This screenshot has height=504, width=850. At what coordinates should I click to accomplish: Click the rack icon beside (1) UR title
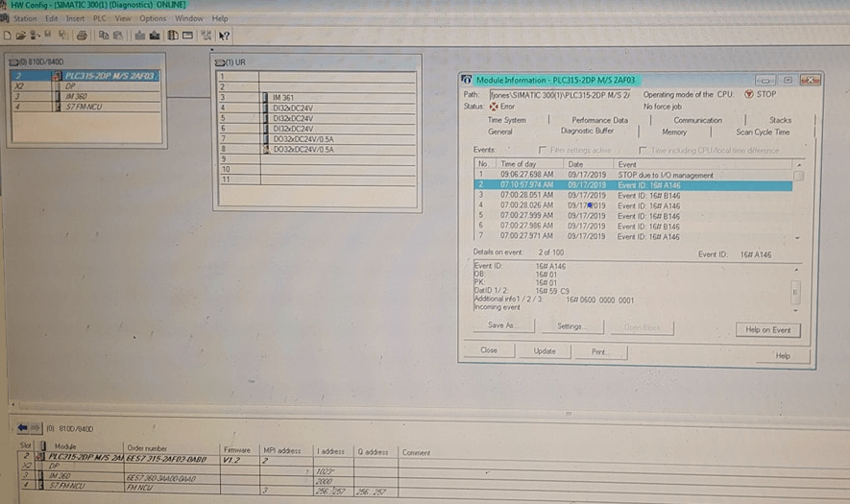220,62
